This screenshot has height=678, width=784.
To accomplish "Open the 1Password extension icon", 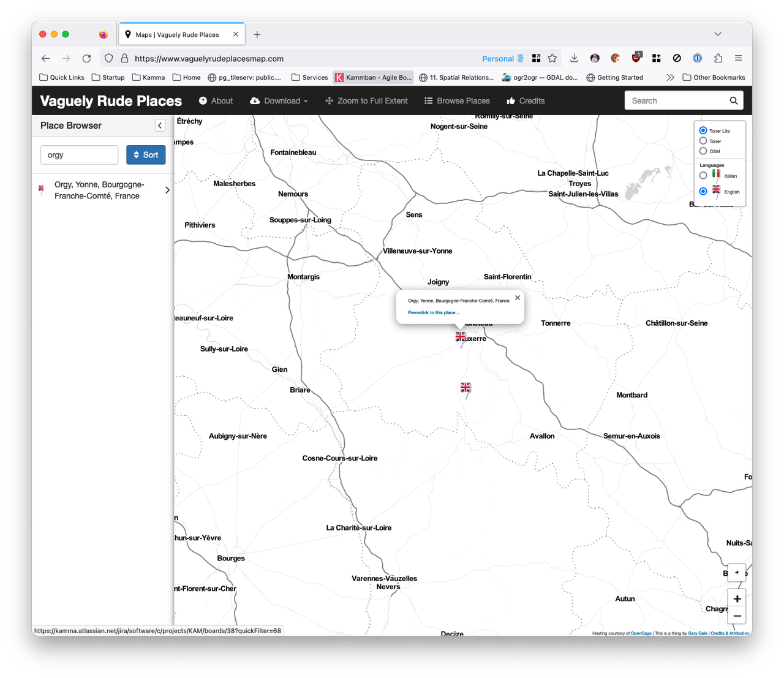I will 697,58.
